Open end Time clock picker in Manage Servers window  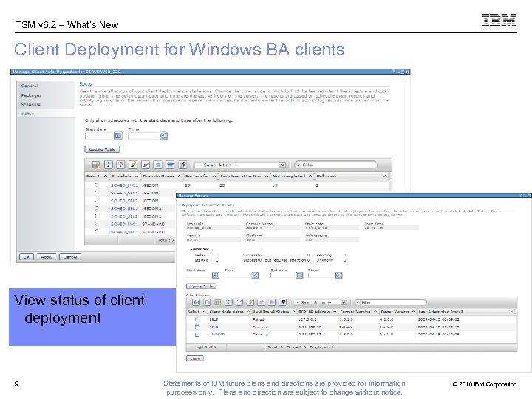coord(338,275)
